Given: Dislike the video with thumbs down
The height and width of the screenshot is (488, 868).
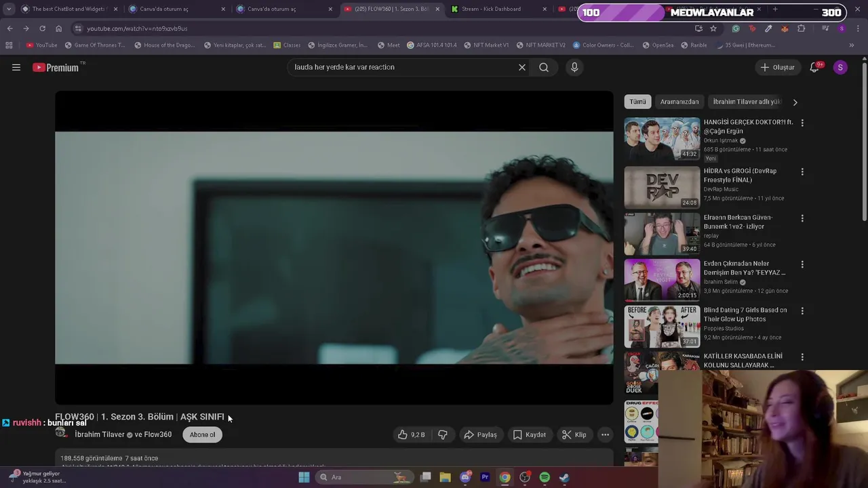Looking at the screenshot, I should (443, 434).
